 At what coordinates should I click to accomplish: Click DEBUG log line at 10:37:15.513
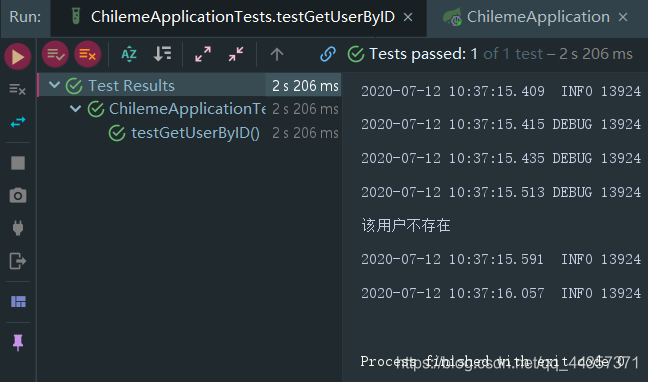501,192
